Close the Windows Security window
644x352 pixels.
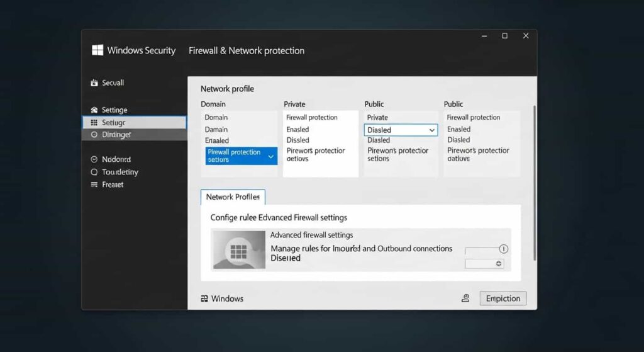click(x=526, y=36)
